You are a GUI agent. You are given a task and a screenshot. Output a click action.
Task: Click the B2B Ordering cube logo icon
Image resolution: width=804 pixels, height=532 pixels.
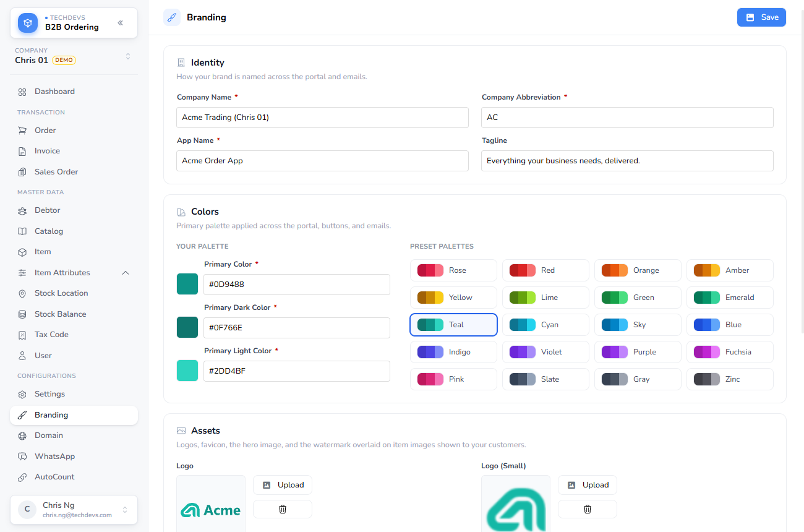coord(28,23)
